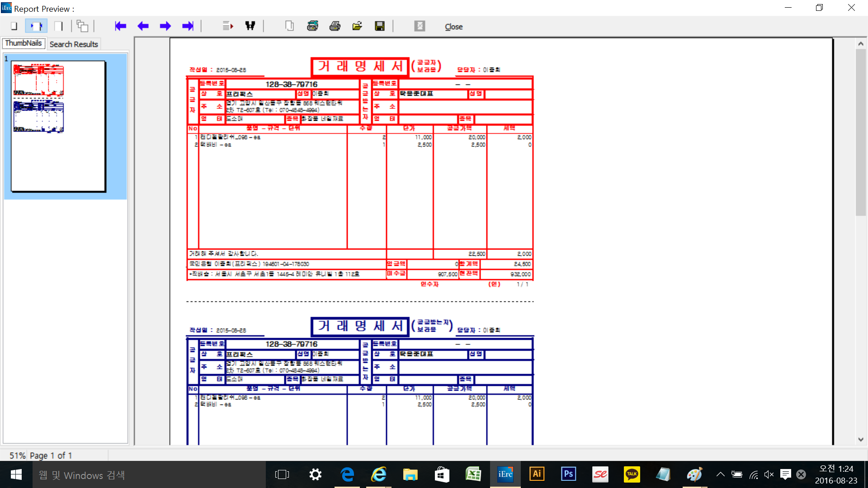The image size is (868, 488).
Task: Click the printer setup icon
Action: point(312,26)
